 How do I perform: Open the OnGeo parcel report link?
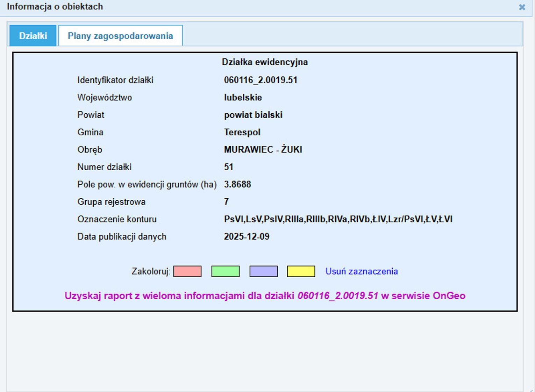[265, 296]
